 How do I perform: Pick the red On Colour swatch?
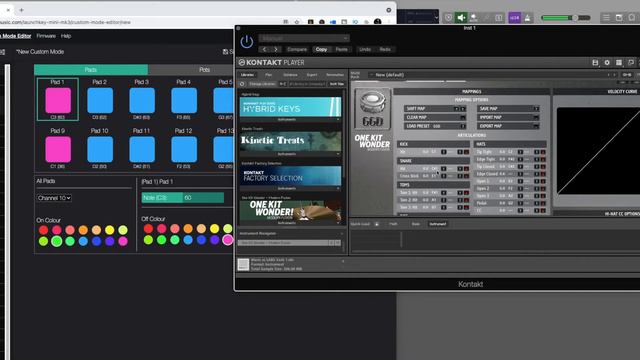[43, 230]
